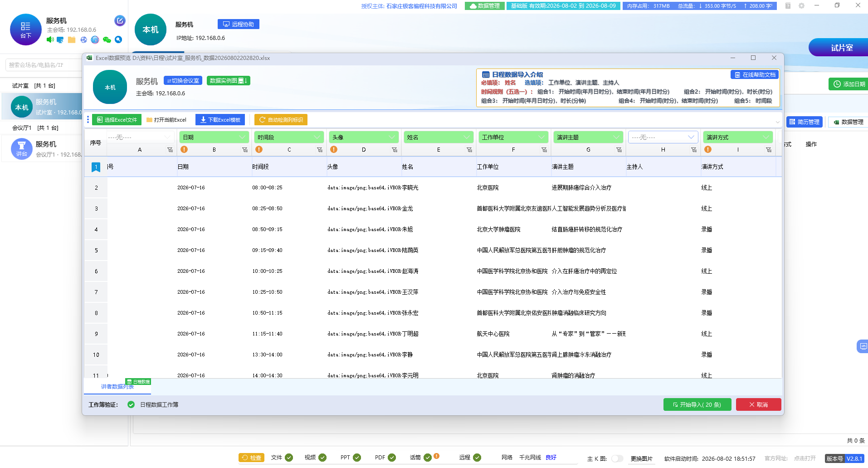Click the green WeChat icon

pos(107,40)
